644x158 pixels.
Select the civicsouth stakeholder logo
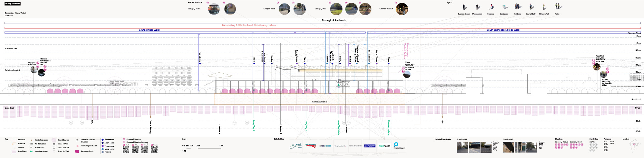[x=384, y=146]
